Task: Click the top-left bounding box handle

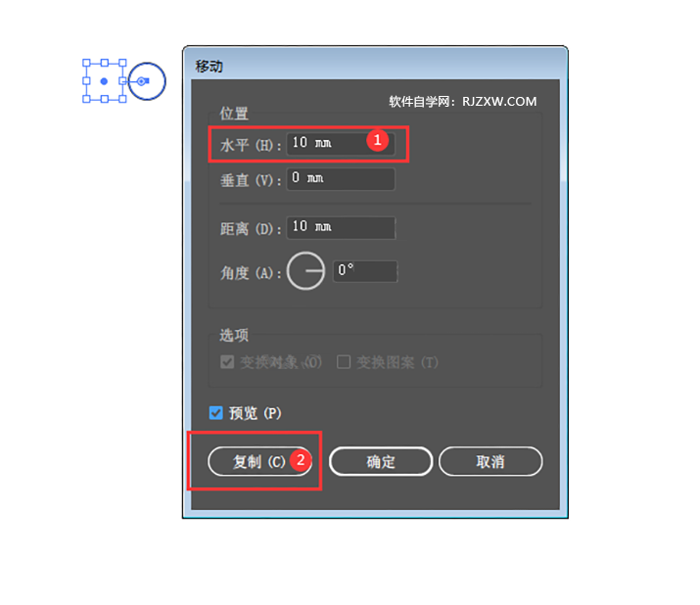Action: point(86,63)
